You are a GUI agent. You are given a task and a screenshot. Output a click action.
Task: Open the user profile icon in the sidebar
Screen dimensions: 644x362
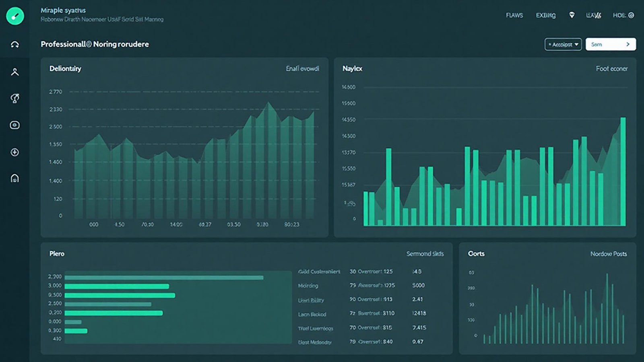tap(15, 72)
